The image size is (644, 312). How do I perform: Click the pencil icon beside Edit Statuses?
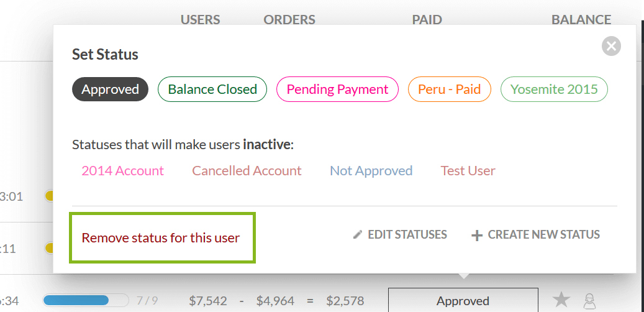[x=357, y=235]
